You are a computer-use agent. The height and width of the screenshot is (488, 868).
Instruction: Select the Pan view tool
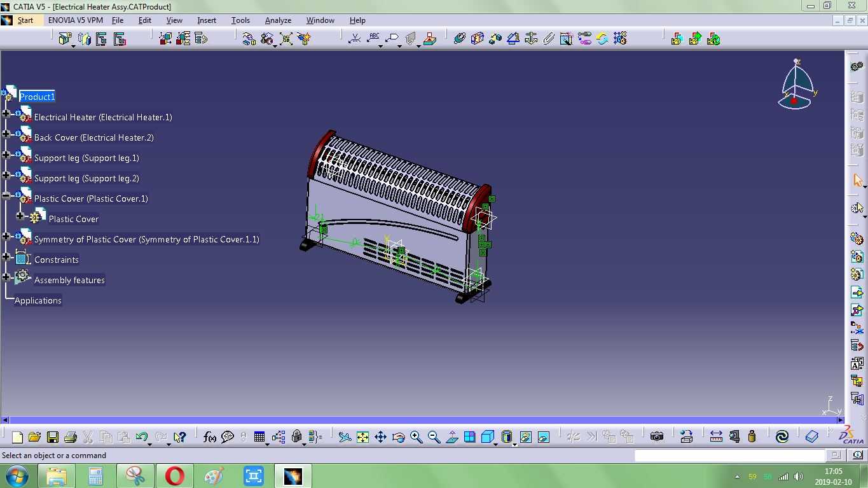coord(380,437)
